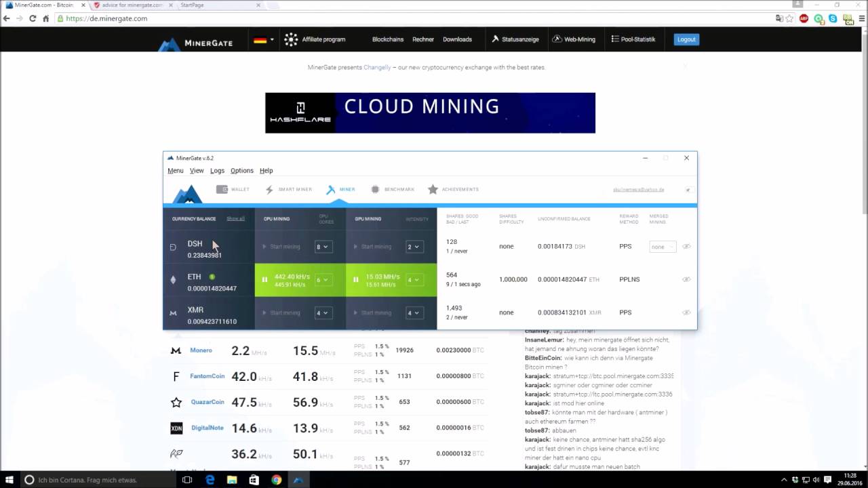Open the HashFlare Cloud Mining banner
Viewport: 868px width, 488px height.
(430, 113)
